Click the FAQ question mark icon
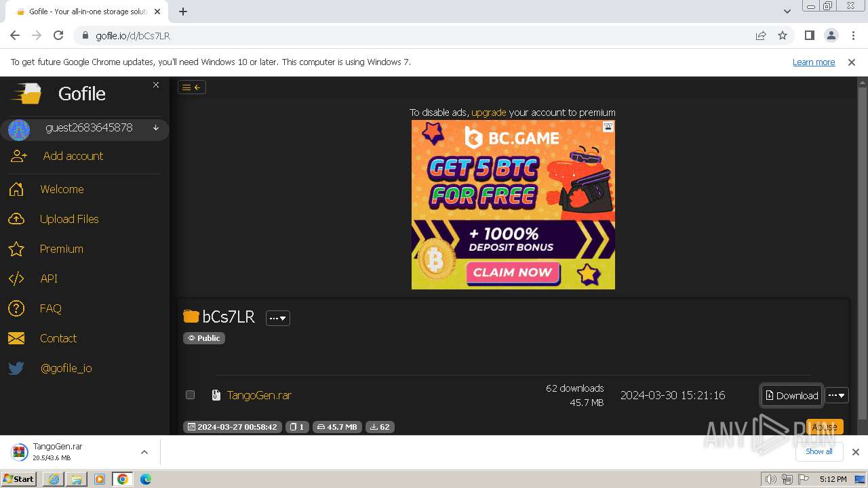 pyautogui.click(x=16, y=308)
